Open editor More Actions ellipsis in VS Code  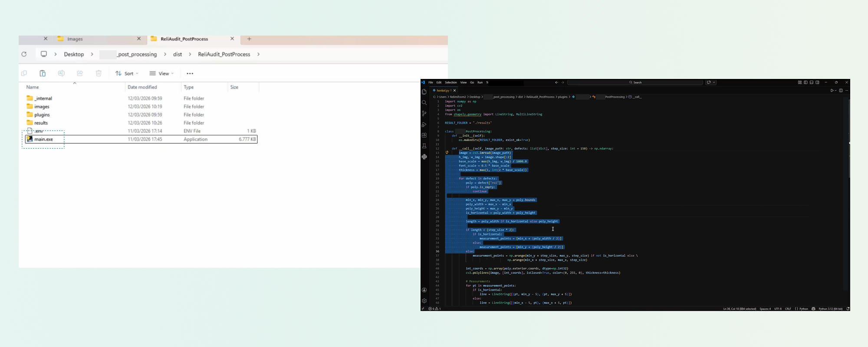coord(847,91)
